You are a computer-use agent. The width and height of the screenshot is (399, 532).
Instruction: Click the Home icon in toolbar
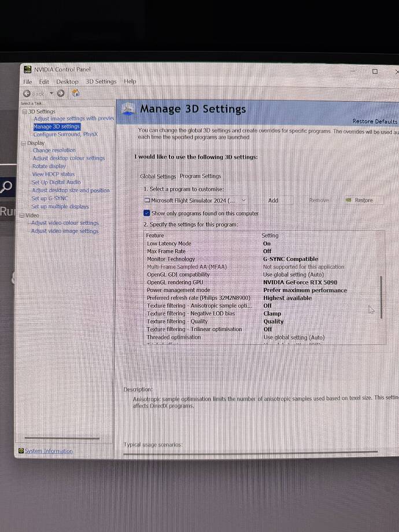tap(75, 93)
